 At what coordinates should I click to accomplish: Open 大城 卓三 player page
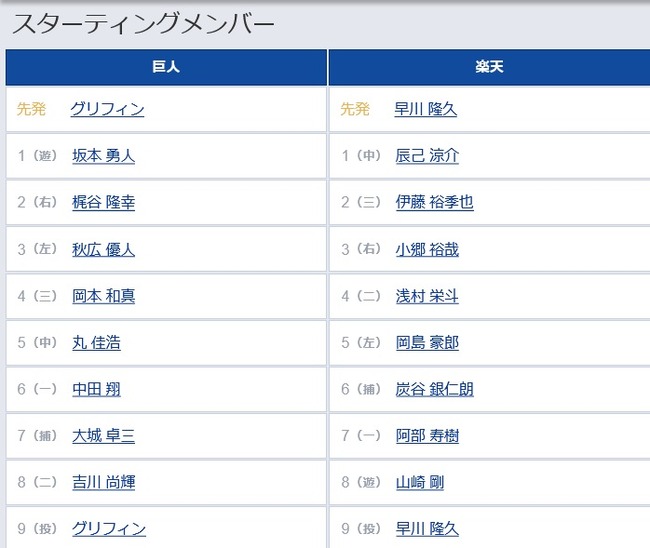tap(104, 436)
